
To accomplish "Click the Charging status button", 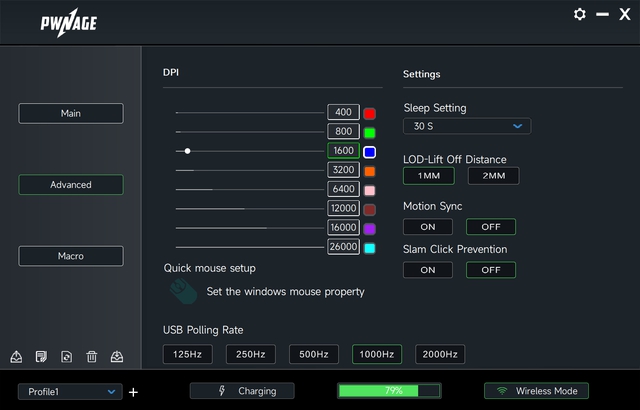I will click(242, 391).
